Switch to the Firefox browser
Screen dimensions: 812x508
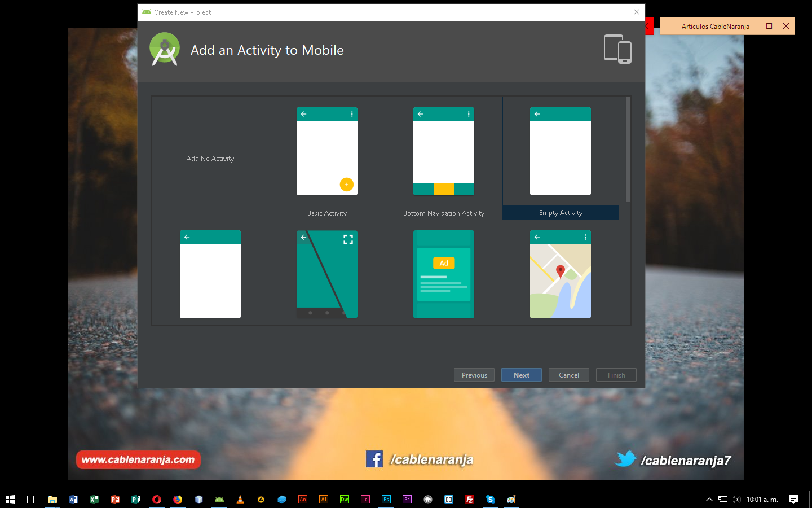178,500
